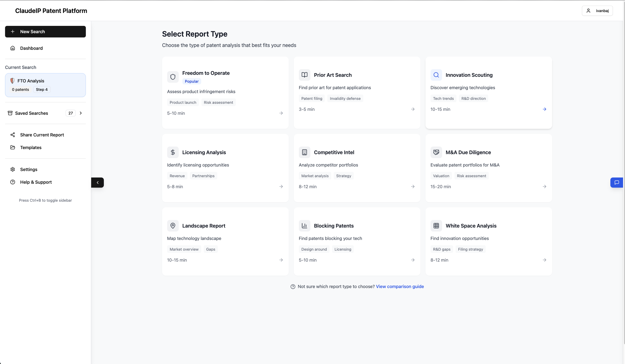This screenshot has height=364, width=625.
Task: Click the shield icon on Freedom to Operate card
Action: 173,77
